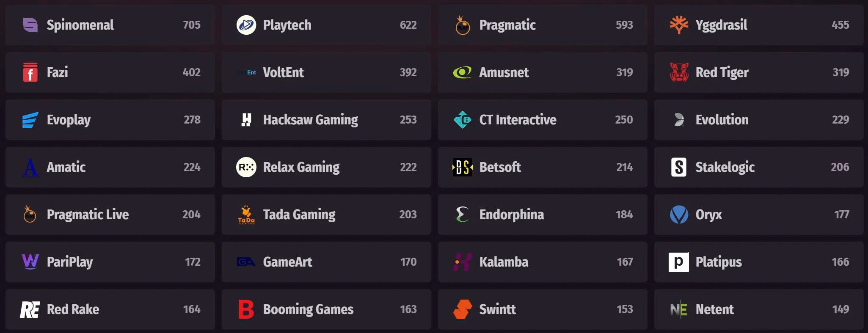Screen dimensions: 868x333
Task: Click the Playtech round logo icon
Action: [246, 25]
